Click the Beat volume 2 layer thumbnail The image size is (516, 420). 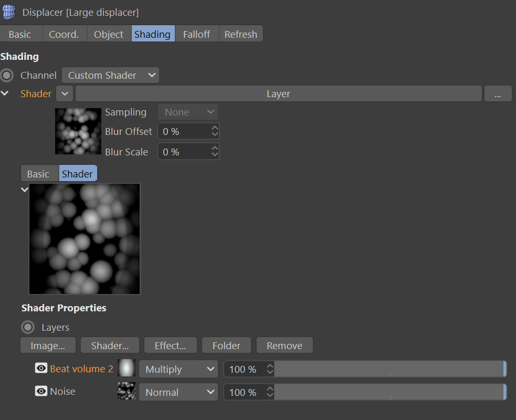(127, 369)
